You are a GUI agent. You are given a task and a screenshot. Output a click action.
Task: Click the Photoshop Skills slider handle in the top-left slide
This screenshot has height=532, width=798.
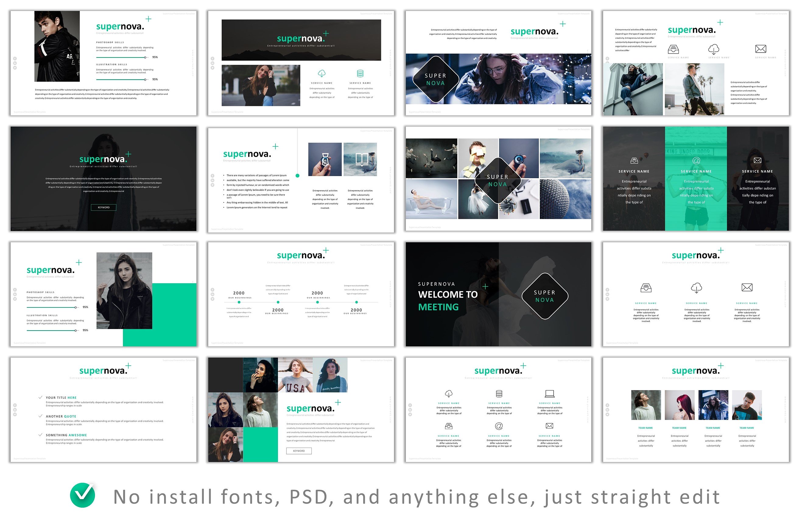[x=145, y=57]
